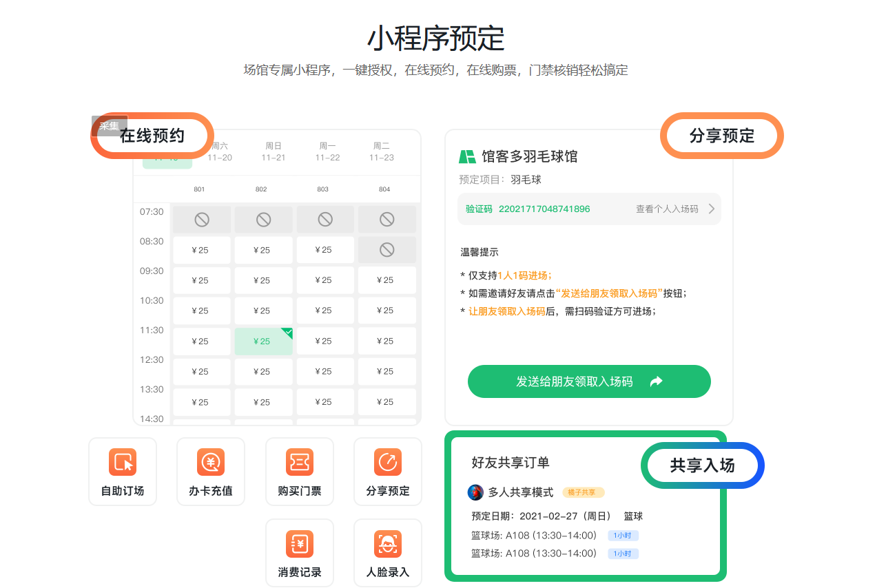Open the 消费记录 icon
Screen dimensions: 886x588
(x=300, y=544)
